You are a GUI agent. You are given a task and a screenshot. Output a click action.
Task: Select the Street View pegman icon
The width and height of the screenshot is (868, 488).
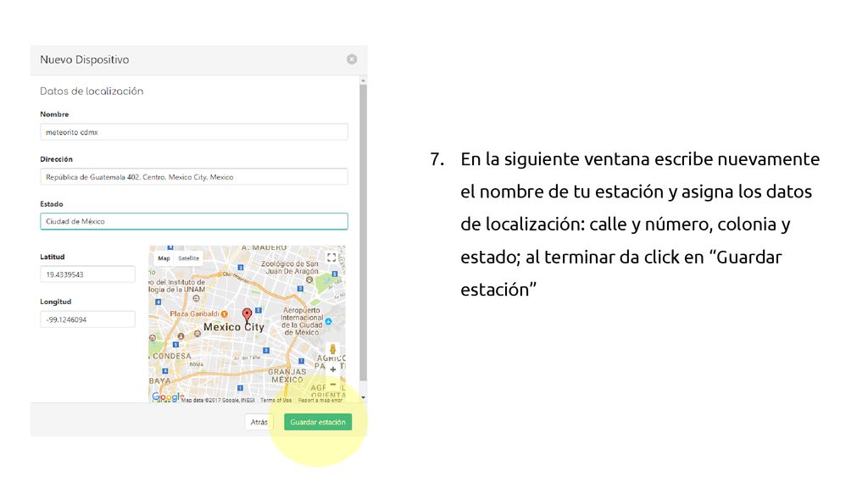[332, 349]
